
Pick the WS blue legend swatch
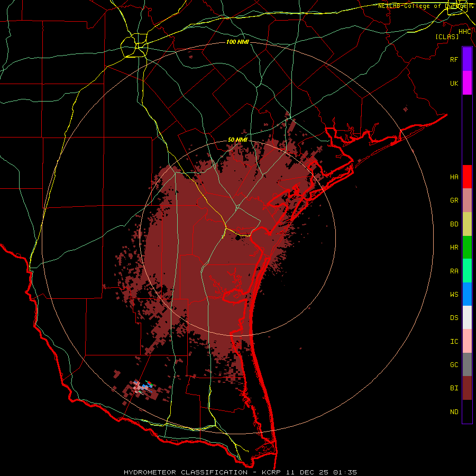tap(467, 294)
